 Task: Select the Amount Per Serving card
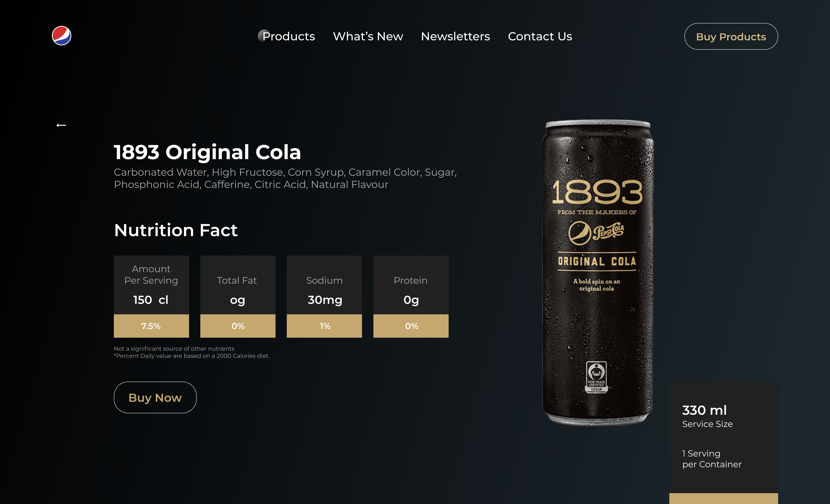tap(151, 297)
